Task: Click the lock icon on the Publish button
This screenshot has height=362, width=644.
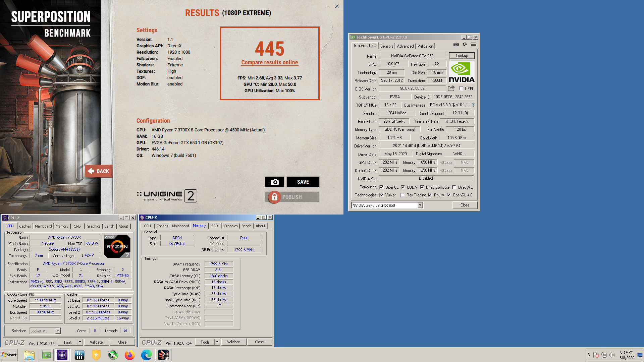Action: pos(274,197)
